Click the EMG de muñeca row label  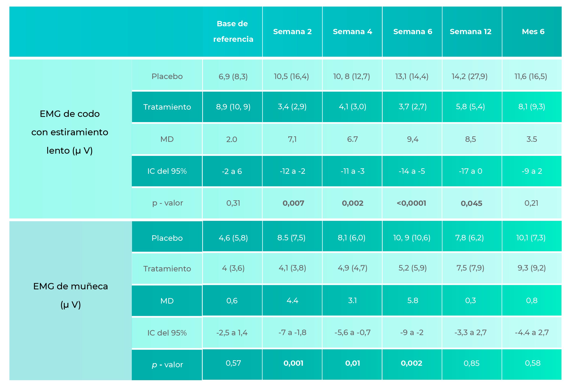click(70, 295)
